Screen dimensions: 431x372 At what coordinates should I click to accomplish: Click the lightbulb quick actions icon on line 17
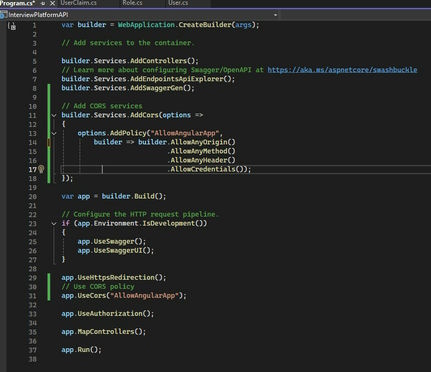pyautogui.click(x=41, y=169)
